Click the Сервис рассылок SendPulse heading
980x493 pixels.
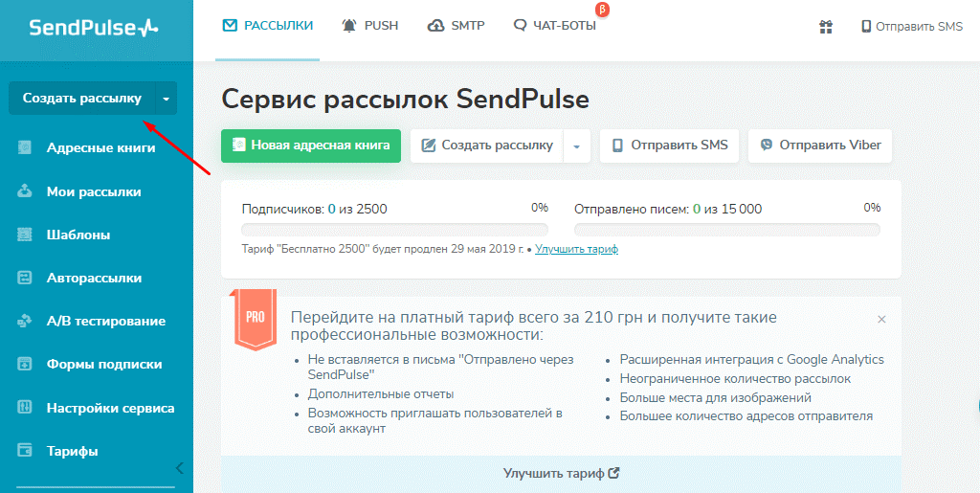coord(406,99)
